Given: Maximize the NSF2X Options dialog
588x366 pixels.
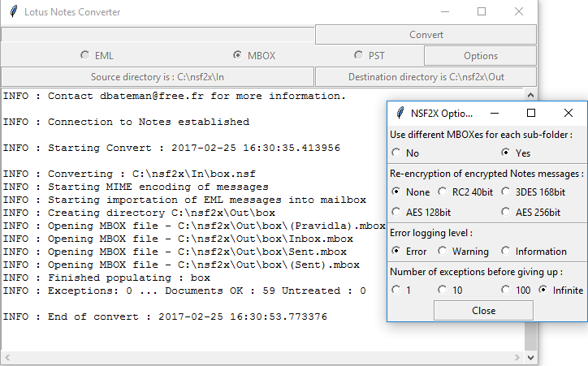Looking at the screenshot, I should (x=531, y=113).
